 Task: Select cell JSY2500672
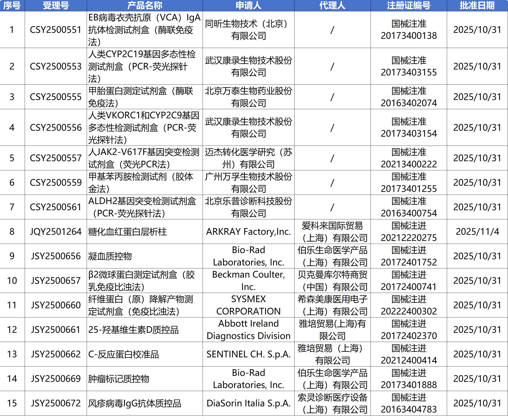[x=56, y=403]
